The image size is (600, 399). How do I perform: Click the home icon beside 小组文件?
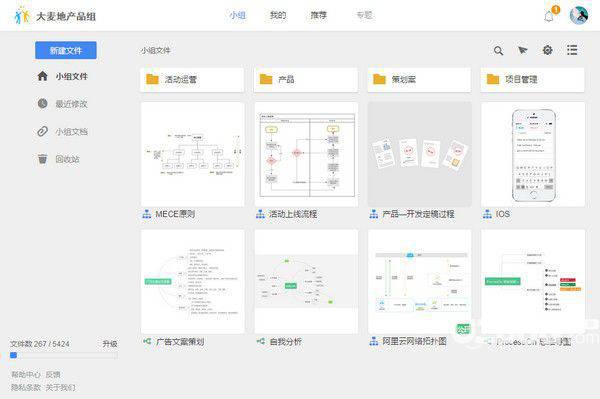pyautogui.click(x=42, y=76)
